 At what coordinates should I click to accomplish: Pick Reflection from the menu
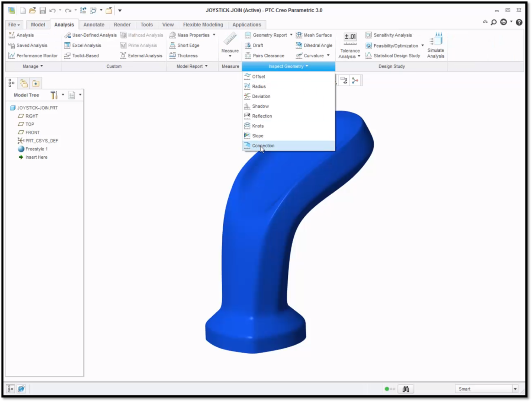point(288,116)
